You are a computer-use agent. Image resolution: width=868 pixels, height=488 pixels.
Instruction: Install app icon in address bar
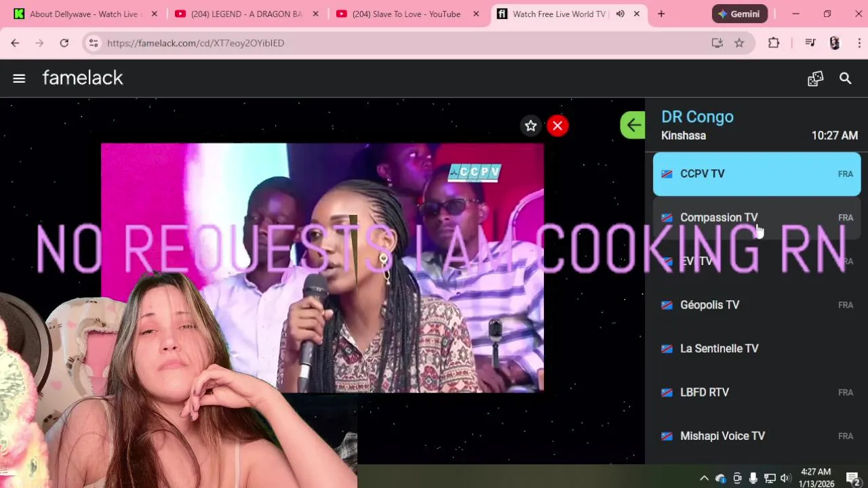click(717, 43)
